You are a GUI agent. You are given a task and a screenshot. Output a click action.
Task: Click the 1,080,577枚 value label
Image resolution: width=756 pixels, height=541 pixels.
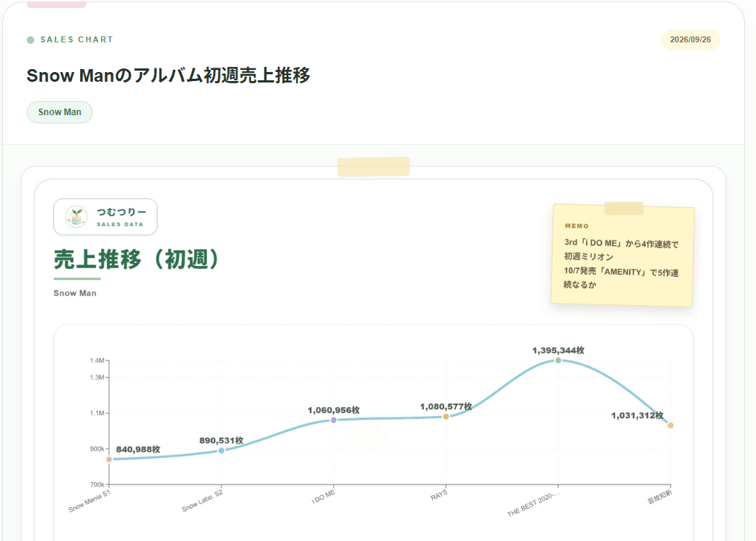(x=446, y=406)
